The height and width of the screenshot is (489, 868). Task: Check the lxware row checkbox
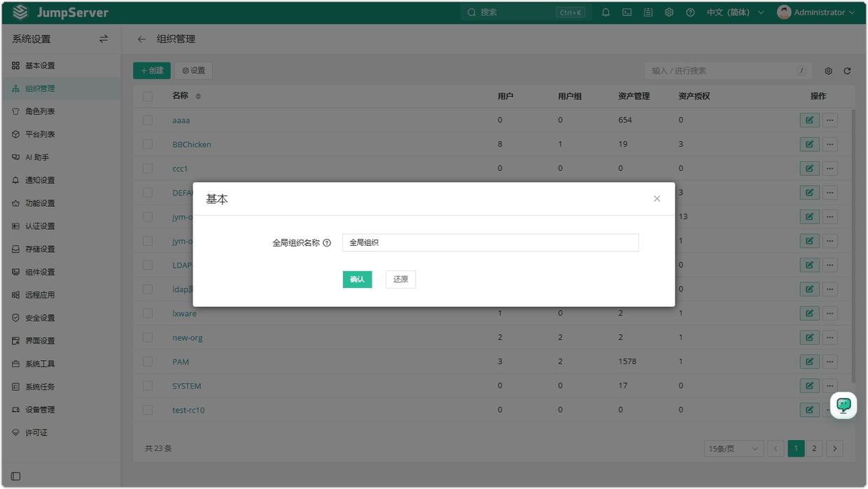[x=148, y=313]
